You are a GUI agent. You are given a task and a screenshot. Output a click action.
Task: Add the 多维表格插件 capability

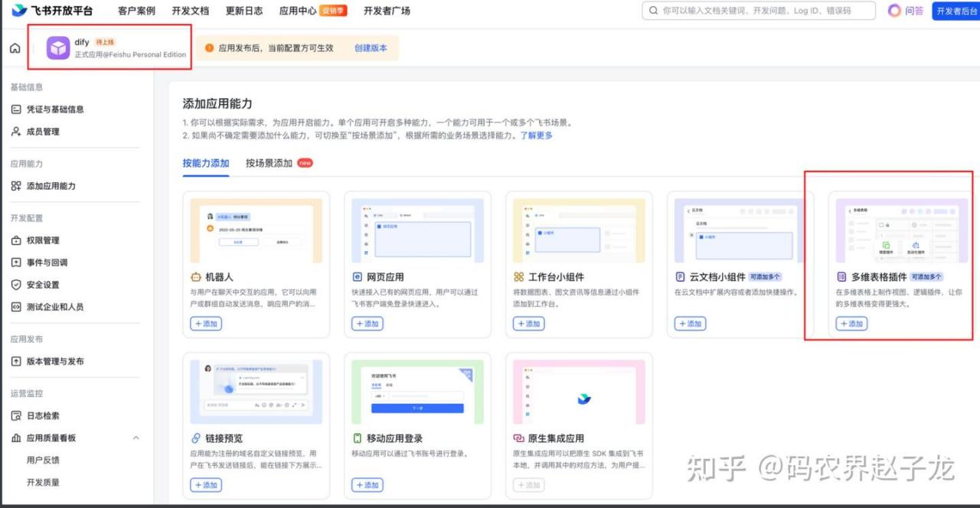[852, 324]
